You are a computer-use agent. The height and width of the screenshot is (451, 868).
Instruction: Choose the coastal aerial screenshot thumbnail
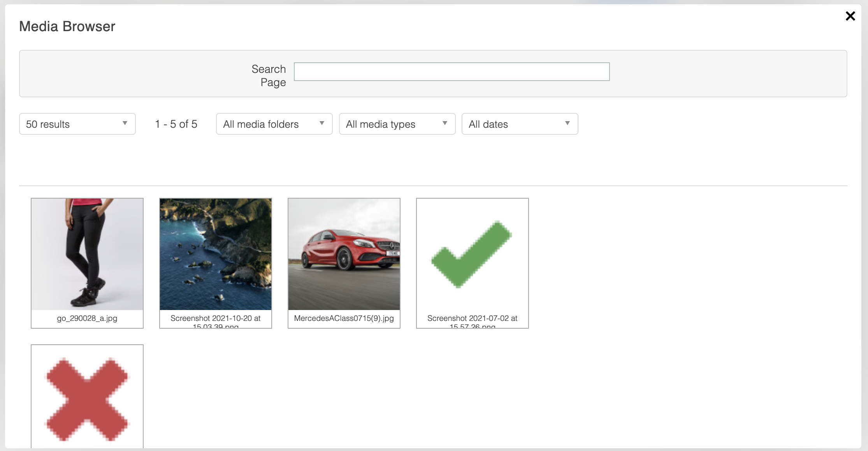[x=216, y=254]
